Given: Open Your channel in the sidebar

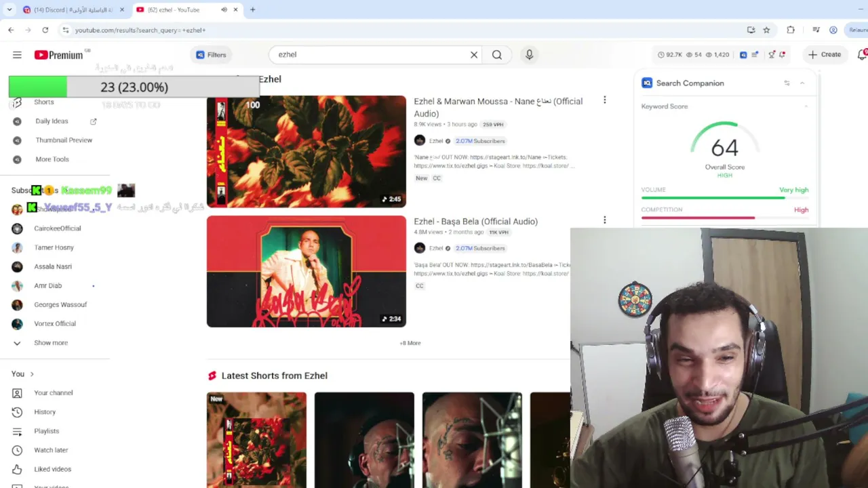Looking at the screenshot, I should click(54, 393).
